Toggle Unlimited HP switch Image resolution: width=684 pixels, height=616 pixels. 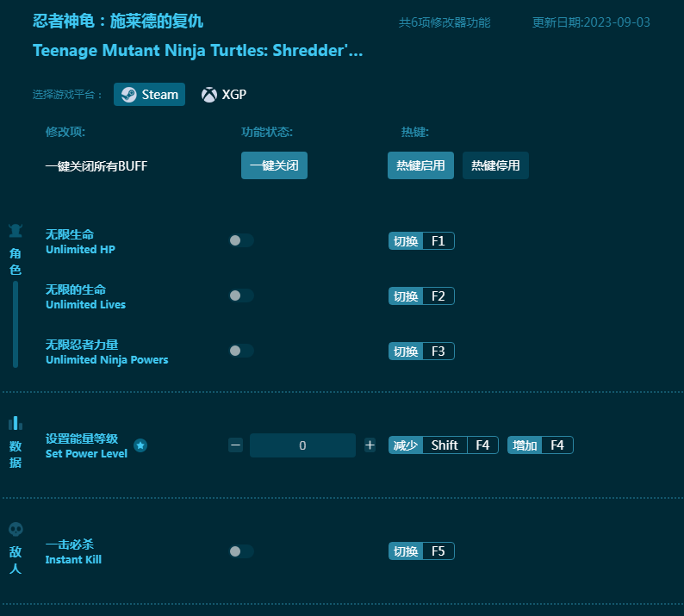241,240
